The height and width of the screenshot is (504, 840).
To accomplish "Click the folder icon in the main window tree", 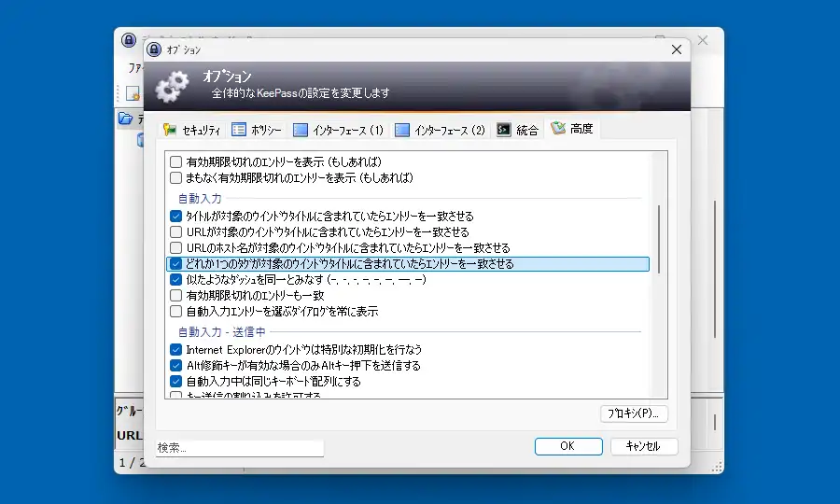I will point(125,119).
